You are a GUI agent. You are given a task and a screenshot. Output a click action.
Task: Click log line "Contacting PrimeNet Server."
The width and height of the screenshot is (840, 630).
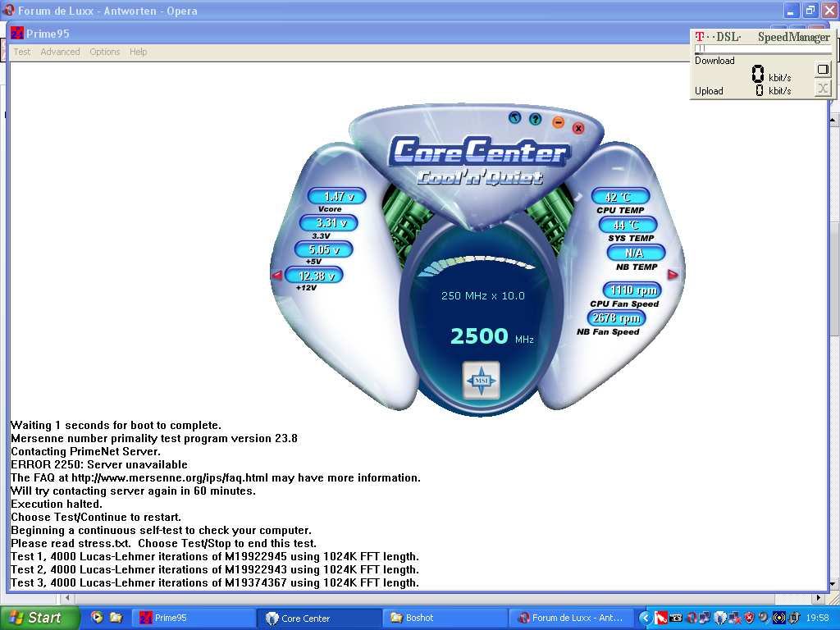[85, 452]
